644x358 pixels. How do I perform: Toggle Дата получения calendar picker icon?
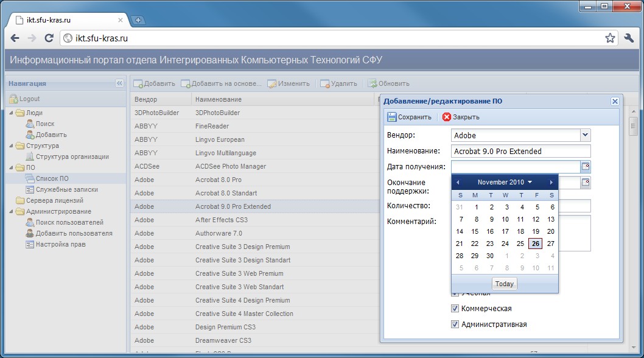tap(586, 166)
